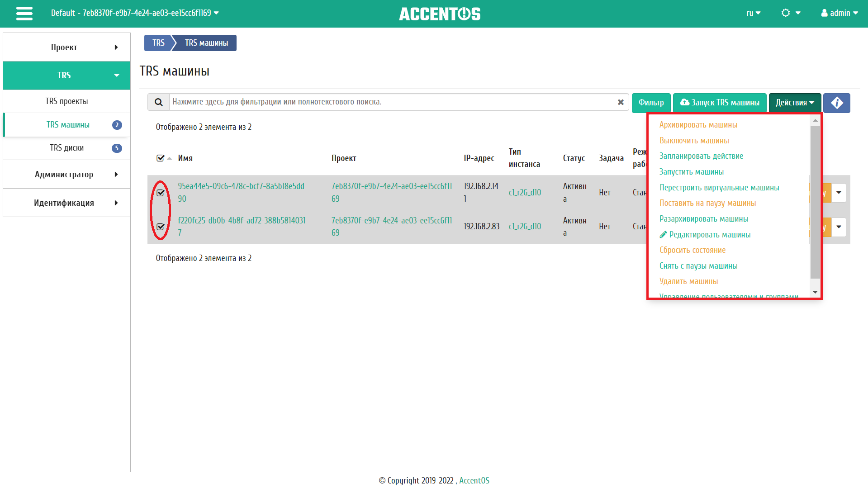
Task: Click IP address 192.168.2.83 cell
Action: click(x=481, y=227)
